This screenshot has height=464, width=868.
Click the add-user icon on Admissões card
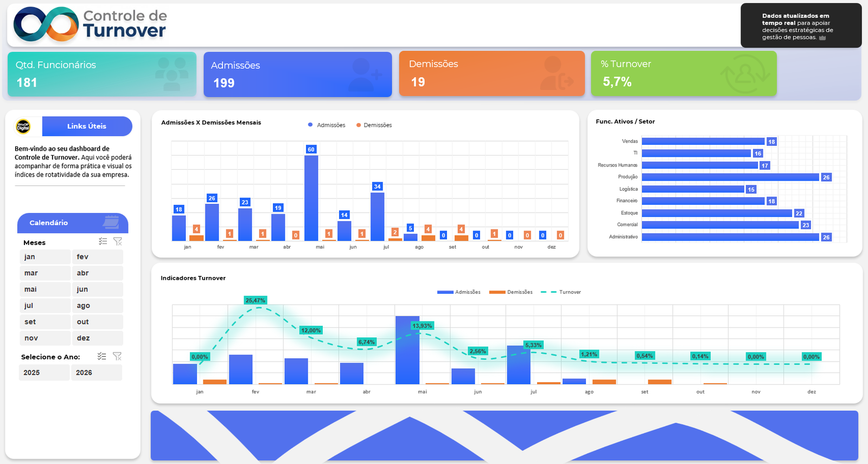coord(366,74)
